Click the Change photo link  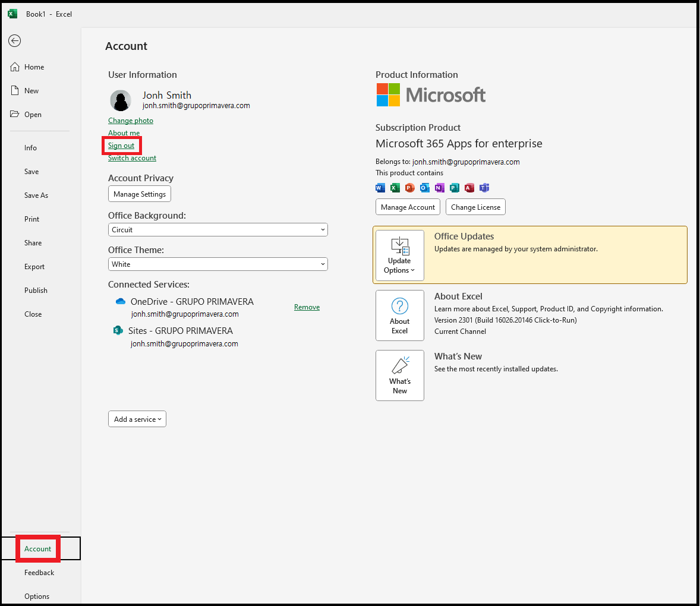point(130,121)
